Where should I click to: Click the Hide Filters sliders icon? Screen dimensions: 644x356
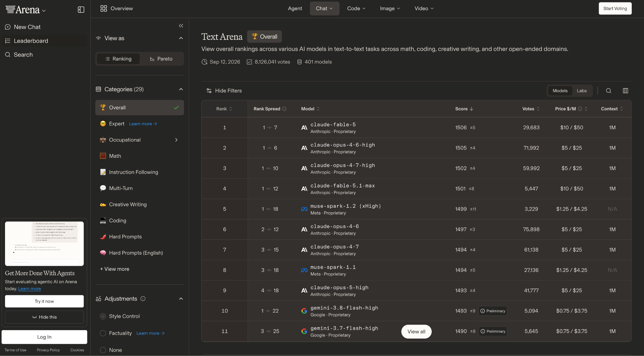(x=209, y=91)
